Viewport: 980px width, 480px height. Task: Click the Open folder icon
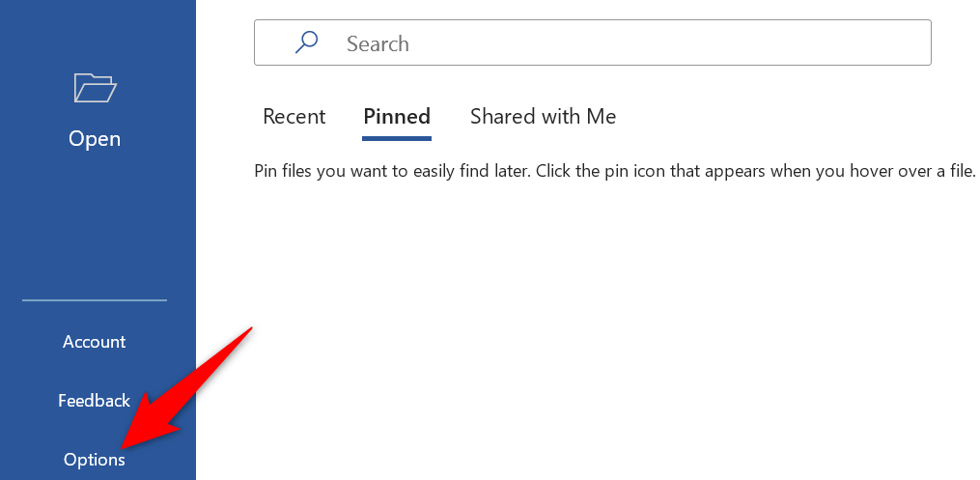95,88
